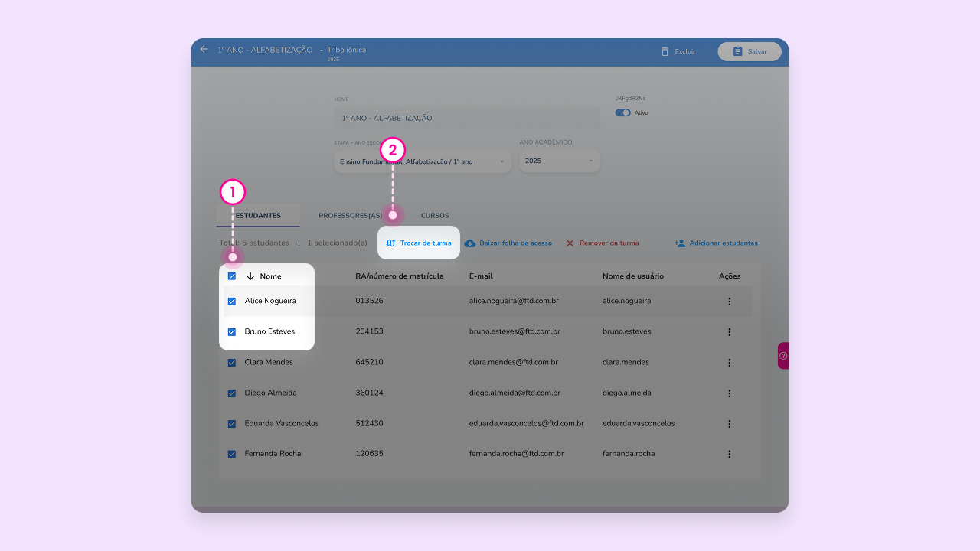980x551 pixels.
Task: Toggle the select-all checkbox in header
Action: pos(232,276)
